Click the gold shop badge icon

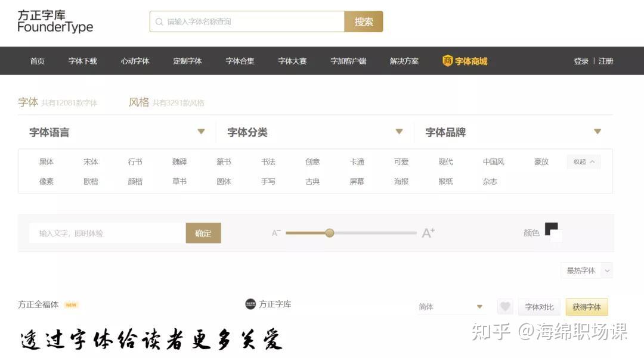pyautogui.click(x=447, y=61)
